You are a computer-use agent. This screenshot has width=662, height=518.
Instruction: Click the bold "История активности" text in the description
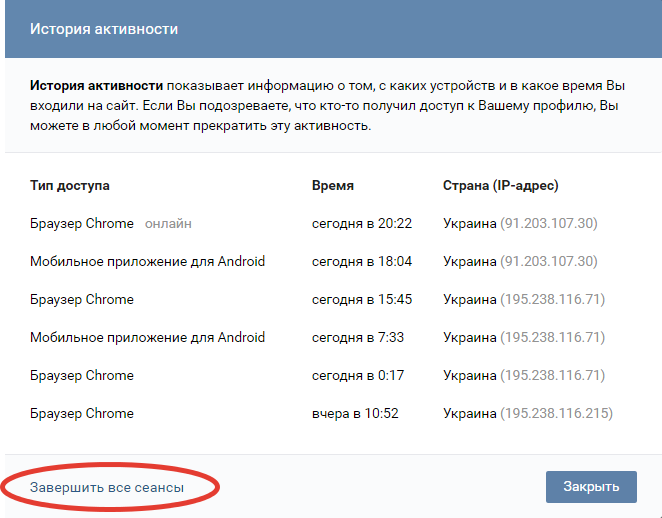tap(96, 87)
